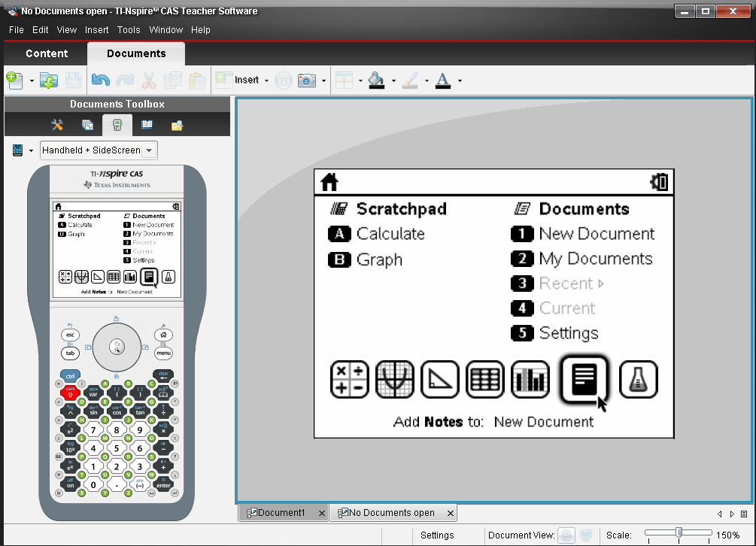The width and height of the screenshot is (756, 546).
Task: Click the Home icon in large screen
Action: coord(329,182)
